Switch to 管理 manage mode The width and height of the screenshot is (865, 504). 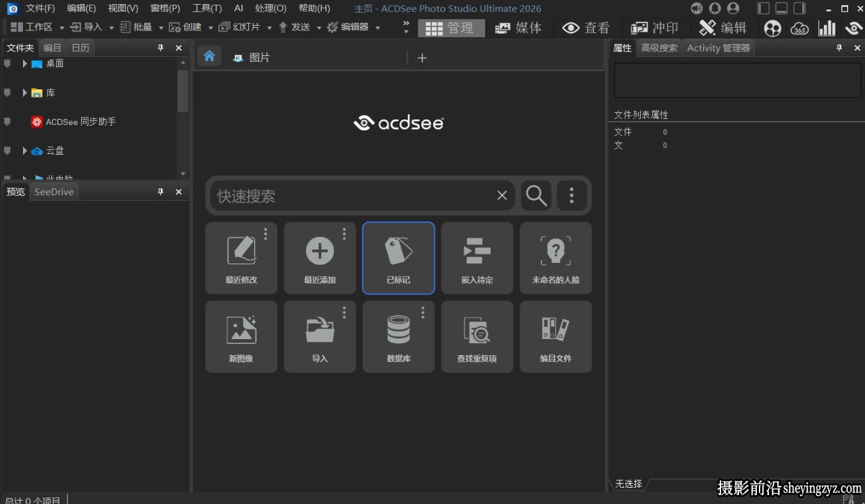click(x=451, y=28)
